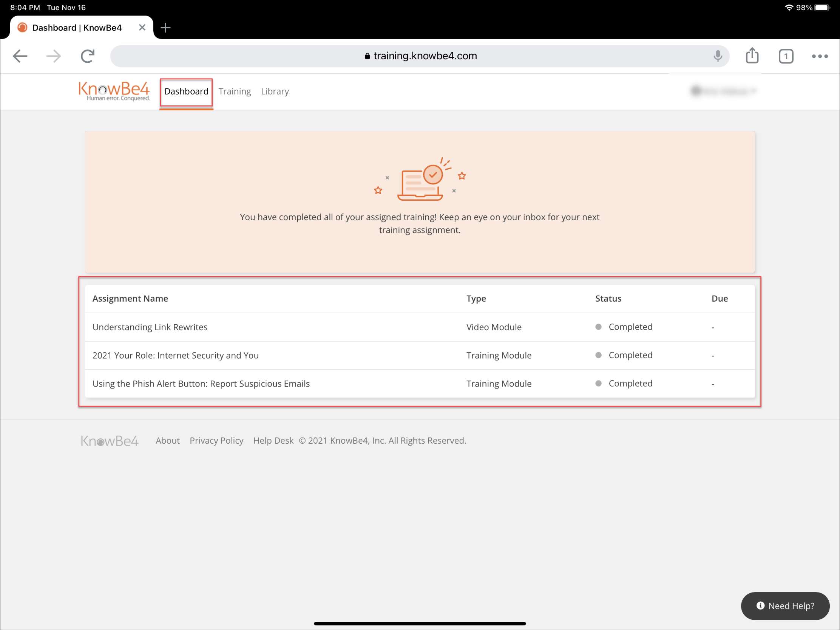Screen dimensions: 840x630
Task: Tap the browser forward arrow
Action: 54,56
